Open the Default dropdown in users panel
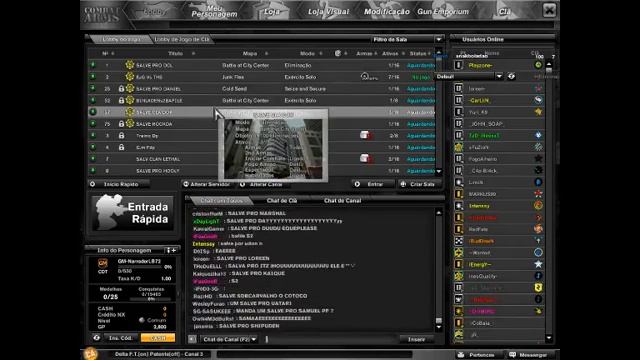The image size is (640, 360). click(499, 76)
